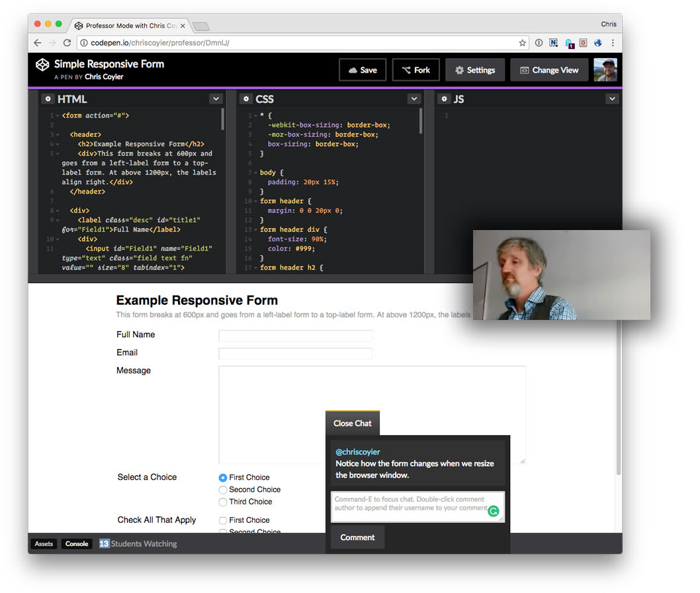
Task: Click the Close Chat tab
Action: (x=352, y=423)
